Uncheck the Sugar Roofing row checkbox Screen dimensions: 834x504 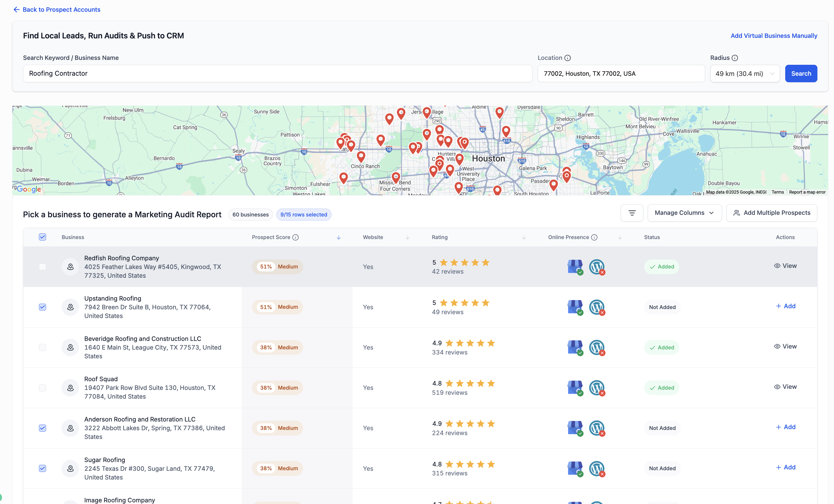(42, 468)
